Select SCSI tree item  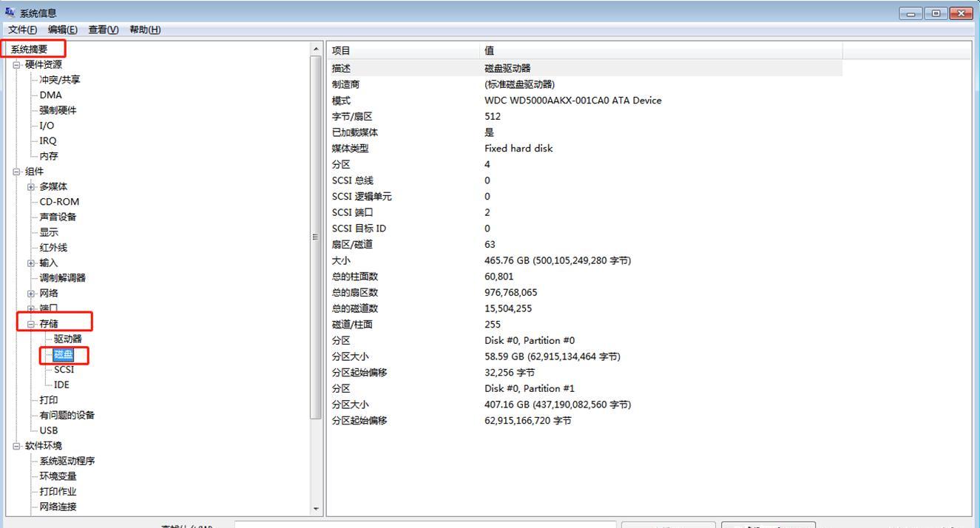tap(64, 369)
